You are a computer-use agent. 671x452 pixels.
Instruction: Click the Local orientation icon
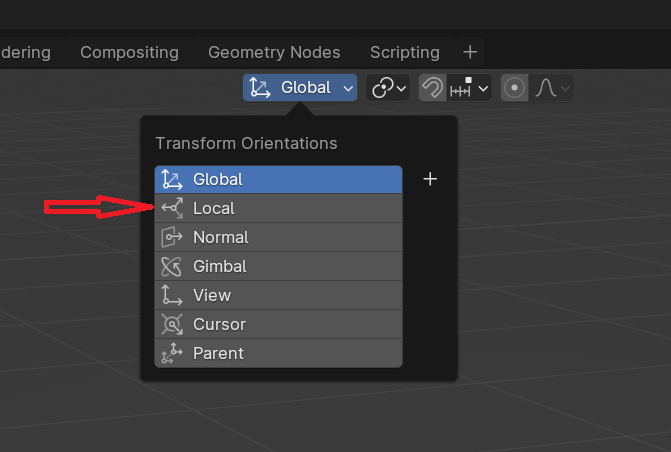[x=172, y=208]
